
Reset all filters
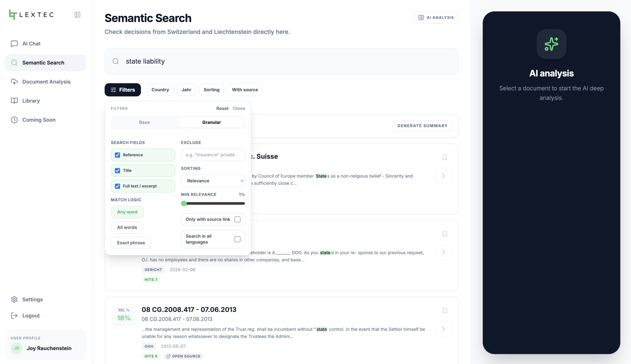point(222,108)
